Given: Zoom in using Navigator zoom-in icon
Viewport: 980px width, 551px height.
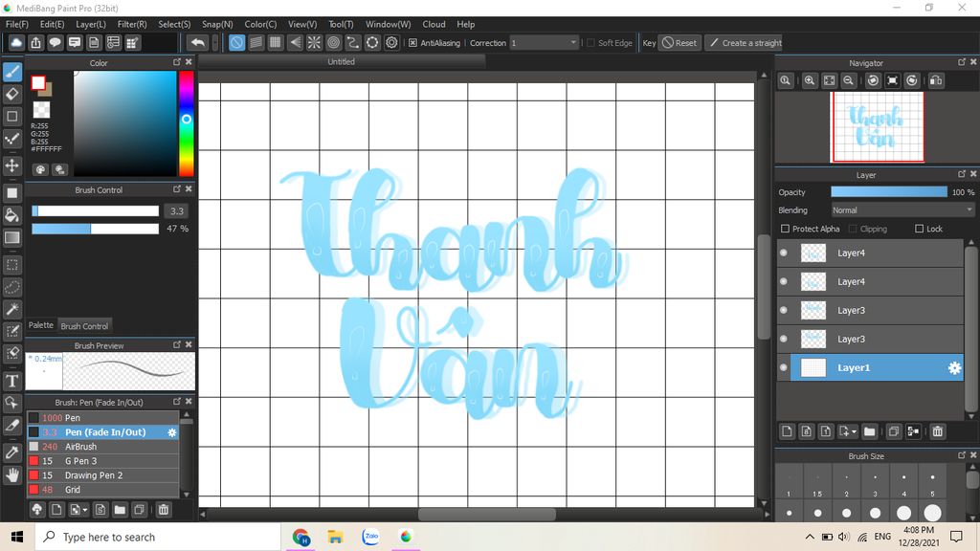Looking at the screenshot, I should pyautogui.click(x=810, y=80).
